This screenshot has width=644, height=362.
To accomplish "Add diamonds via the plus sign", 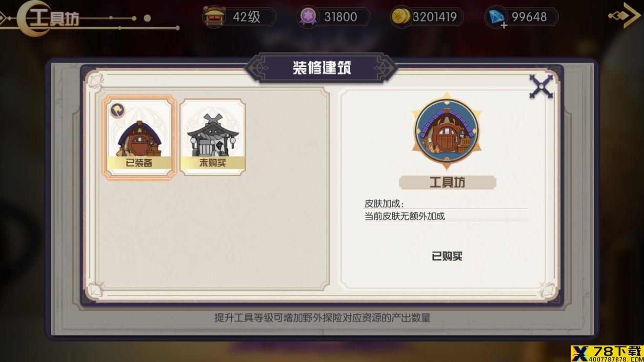I will [x=504, y=24].
